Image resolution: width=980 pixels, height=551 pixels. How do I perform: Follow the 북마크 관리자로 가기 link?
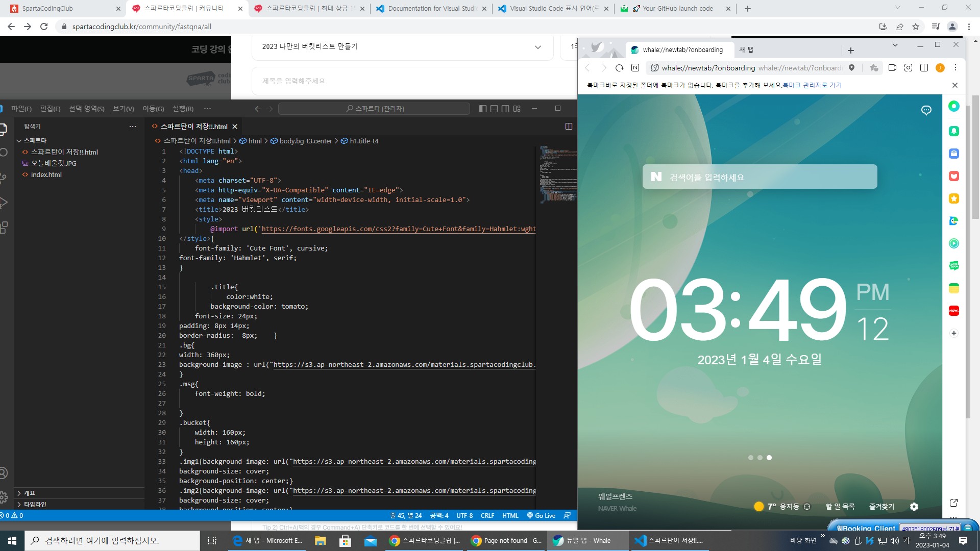point(812,85)
